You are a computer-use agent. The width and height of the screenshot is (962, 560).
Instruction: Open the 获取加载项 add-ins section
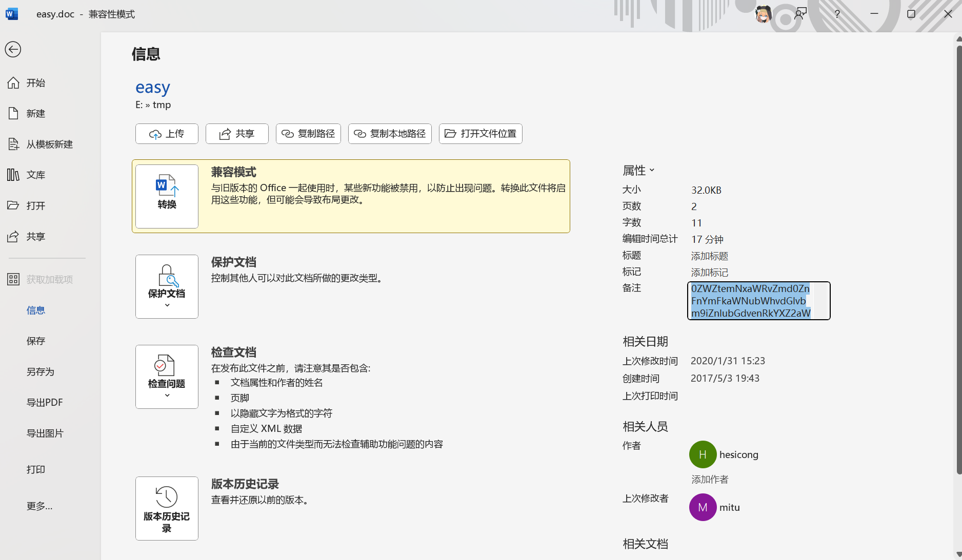(x=49, y=279)
